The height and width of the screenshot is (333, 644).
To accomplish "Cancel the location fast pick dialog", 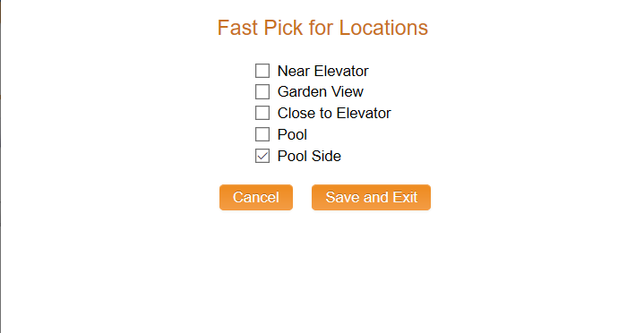I will [x=256, y=198].
